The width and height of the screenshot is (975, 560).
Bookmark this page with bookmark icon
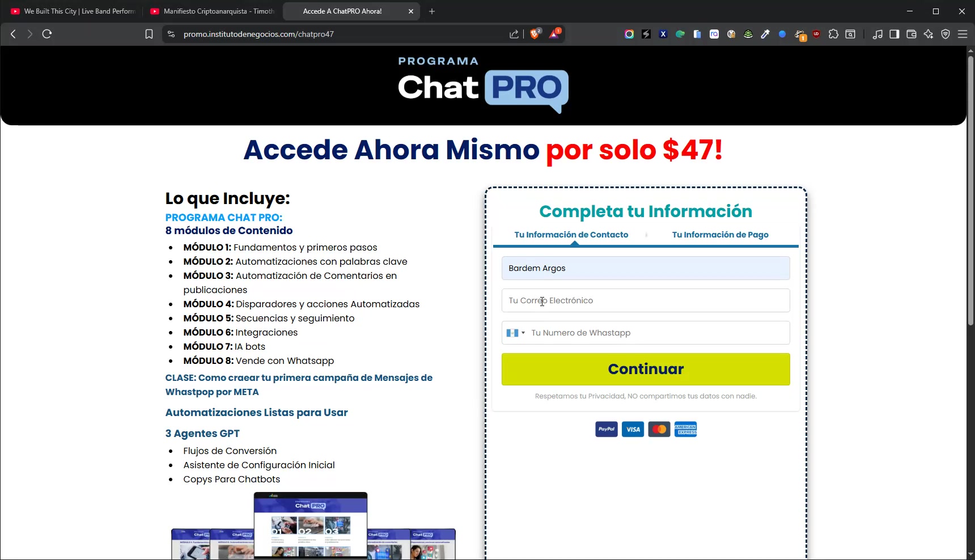149,34
